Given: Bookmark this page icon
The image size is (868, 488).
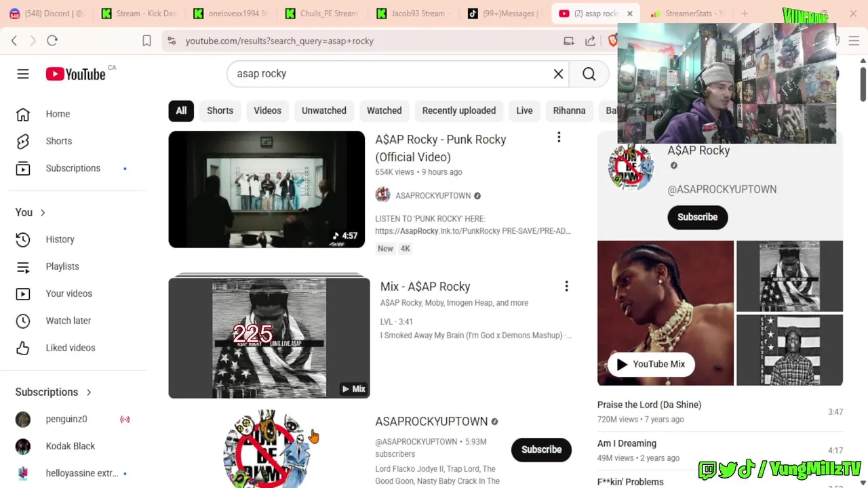Looking at the screenshot, I should 146,41.
